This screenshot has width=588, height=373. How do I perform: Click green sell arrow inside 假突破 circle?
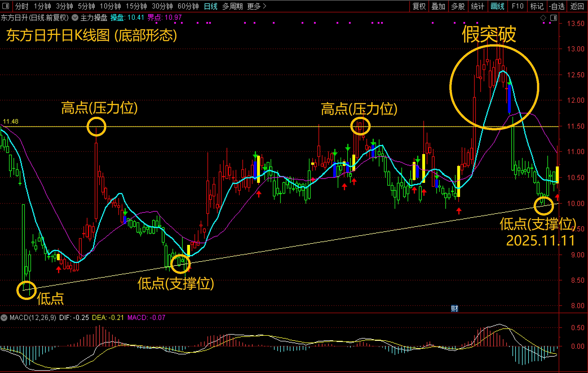(509, 82)
